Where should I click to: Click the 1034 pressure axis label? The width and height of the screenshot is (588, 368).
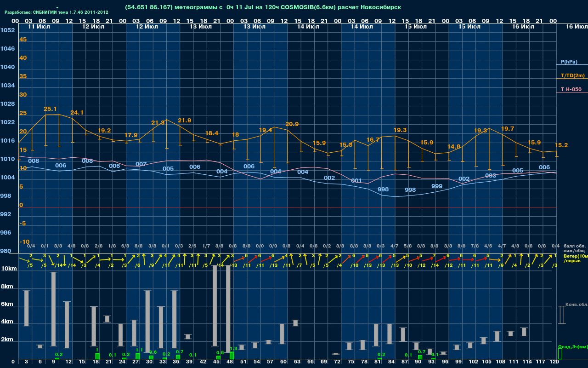point(7,86)
